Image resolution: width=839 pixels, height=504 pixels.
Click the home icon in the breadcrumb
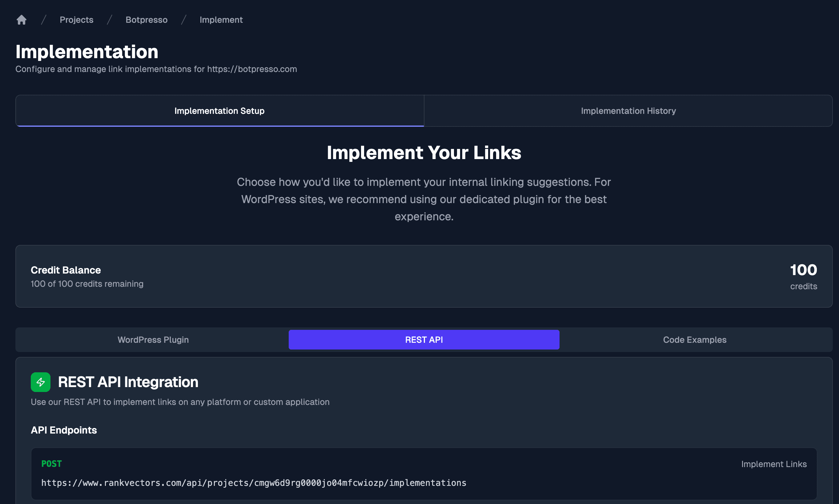[x=22, y=20]
